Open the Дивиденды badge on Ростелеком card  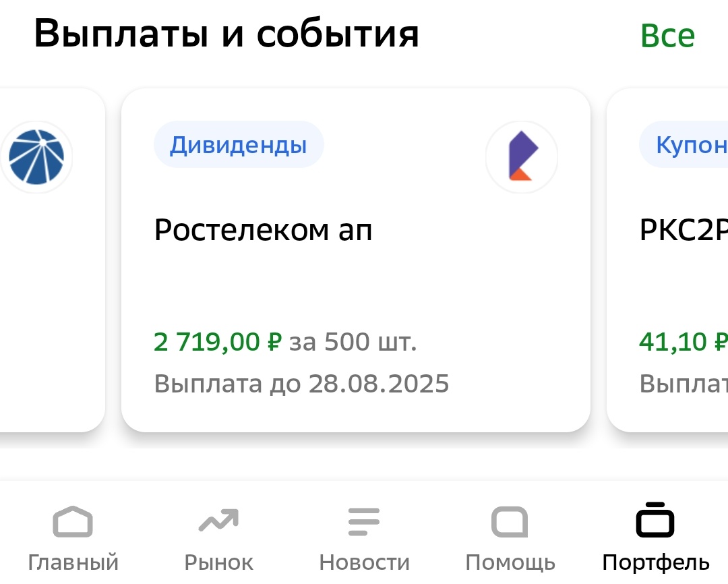click(x=239, y=144)
